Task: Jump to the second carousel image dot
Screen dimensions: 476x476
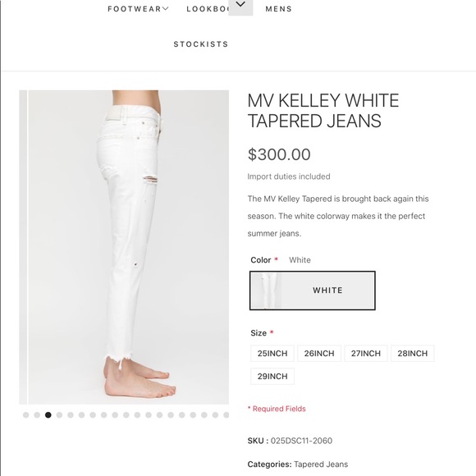Action: tap(37, 415)
